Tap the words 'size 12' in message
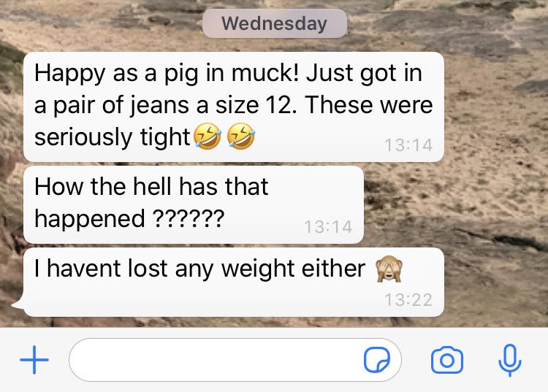 pyautogui.click(x=252, y=104)
